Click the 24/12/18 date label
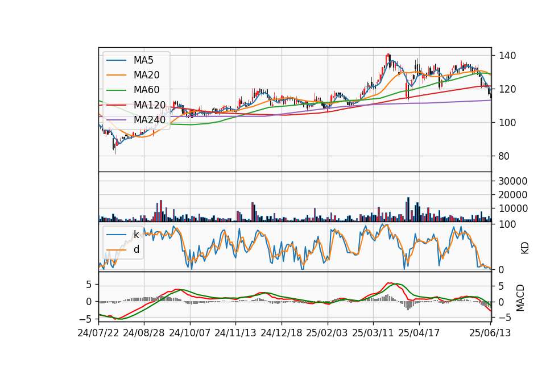Viewport: 546px width, 392px height. pos(282,333)
